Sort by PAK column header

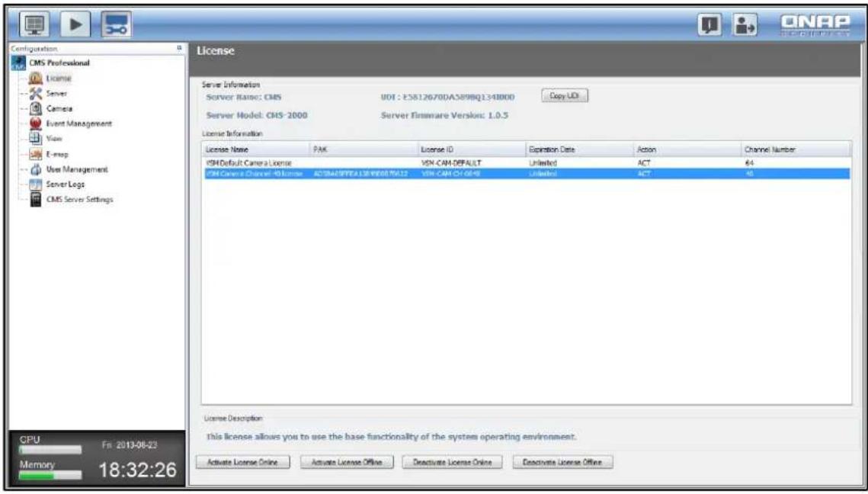point(363,149)
